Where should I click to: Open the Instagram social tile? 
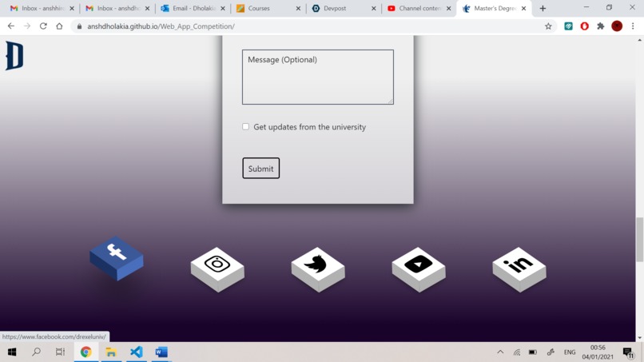click(x=217, y=269)
